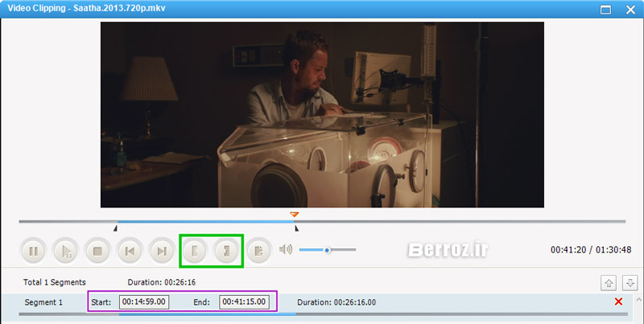Set the clip start point marker

pos(194,251)
